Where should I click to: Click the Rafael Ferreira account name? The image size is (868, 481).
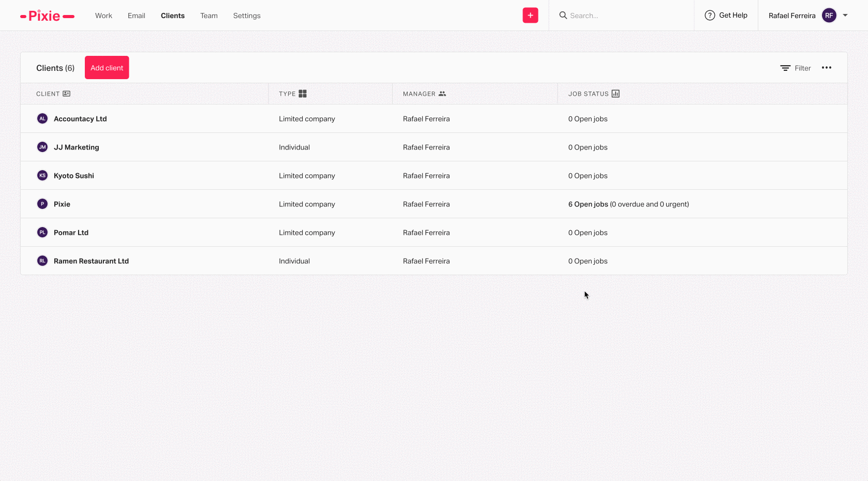(x=792, y=16)
